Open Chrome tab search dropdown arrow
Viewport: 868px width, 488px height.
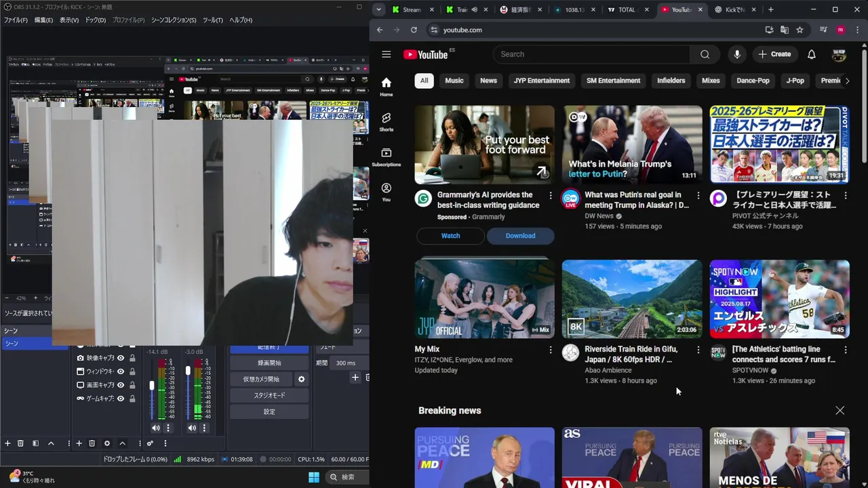click(x=379, y=9)
